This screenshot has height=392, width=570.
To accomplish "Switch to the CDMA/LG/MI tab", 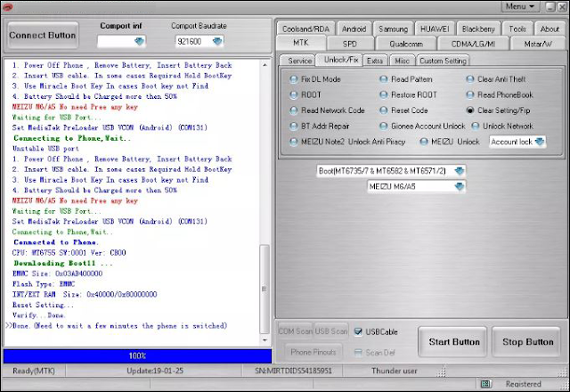I will (473, 44).
